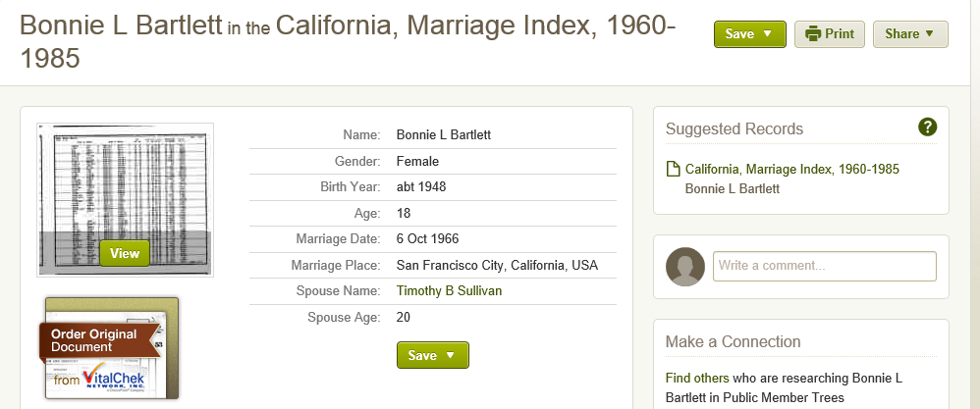
Task: Click the VitalChek order document thumbnail
Action: pyautogui.click(x=112, y=348)
